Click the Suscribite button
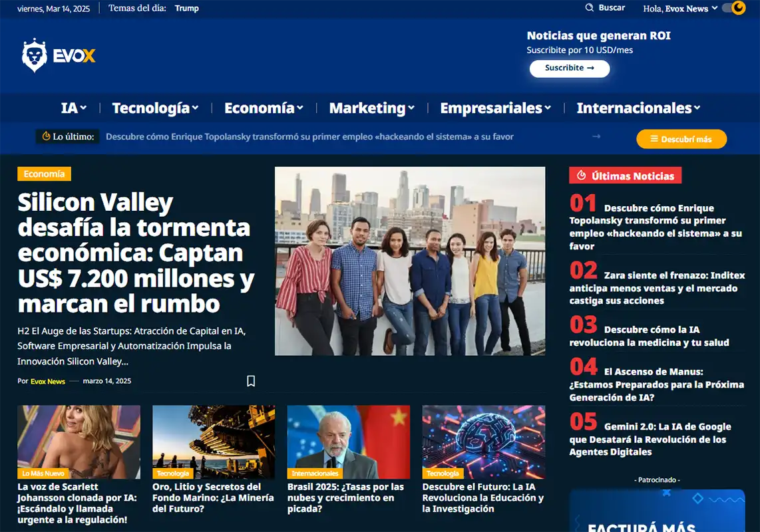760x532 pixels. coord(570,68)
